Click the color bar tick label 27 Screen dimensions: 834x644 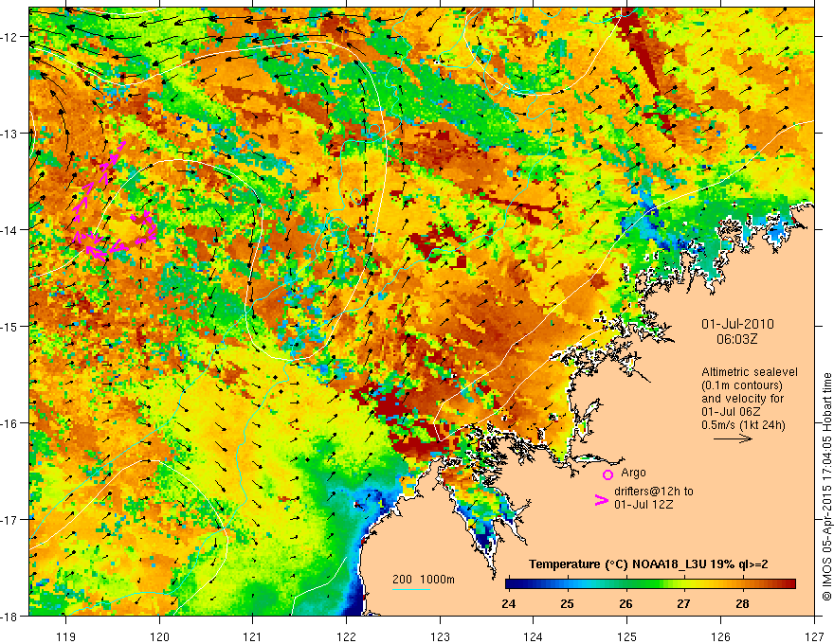tap(684, 603)
